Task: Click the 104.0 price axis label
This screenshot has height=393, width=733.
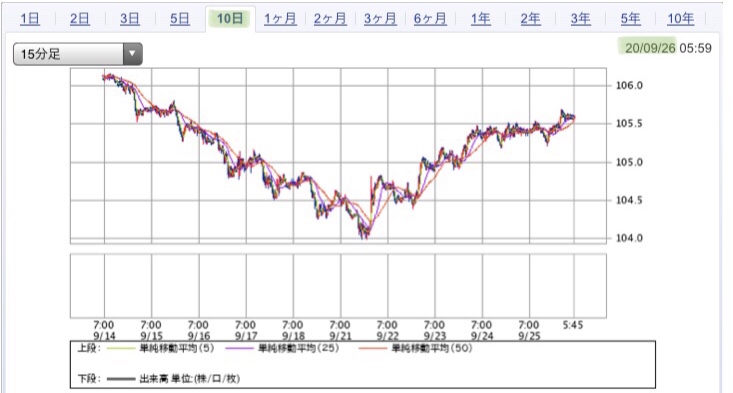Action: click(629, 238)
